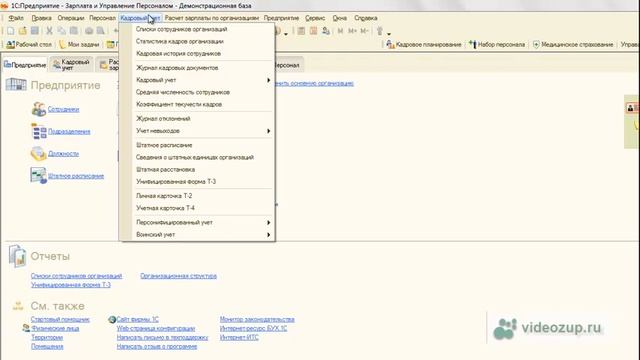Screen dimensions: 640x360
Task: Open the Помещения link
Action: pyautogui.click(x=47, y=347)
